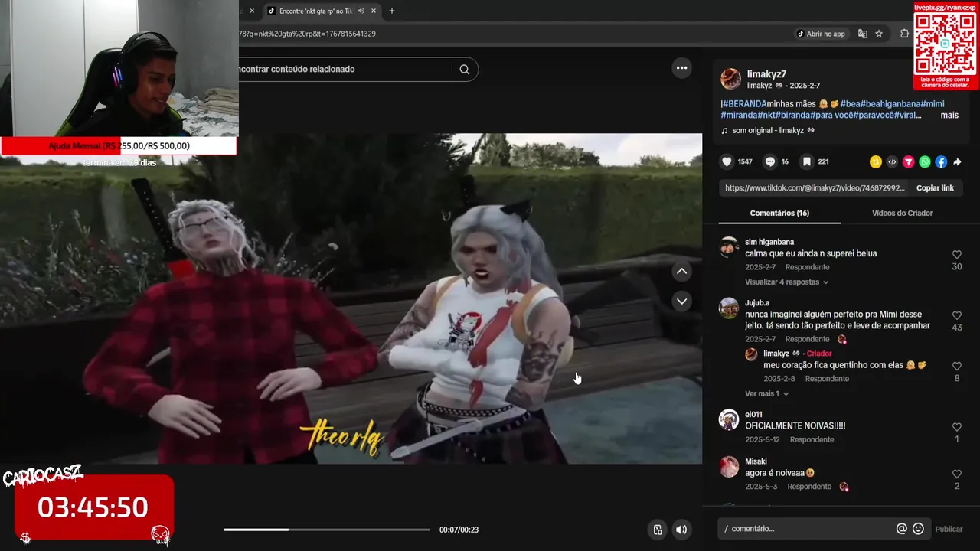The image size is (980, 551).
Task: Click the Jujub.a username
Action: (757, 303)
